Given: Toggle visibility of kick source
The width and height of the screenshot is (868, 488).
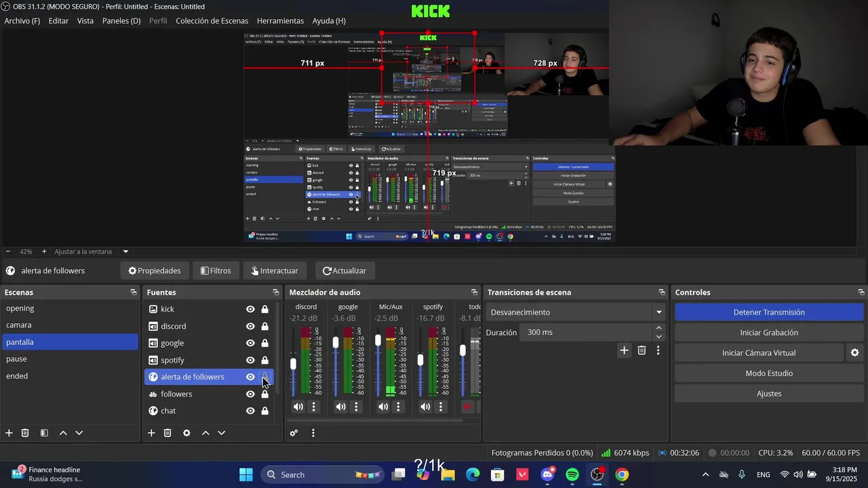Looking at the screenshot, I should click(250, 309).
